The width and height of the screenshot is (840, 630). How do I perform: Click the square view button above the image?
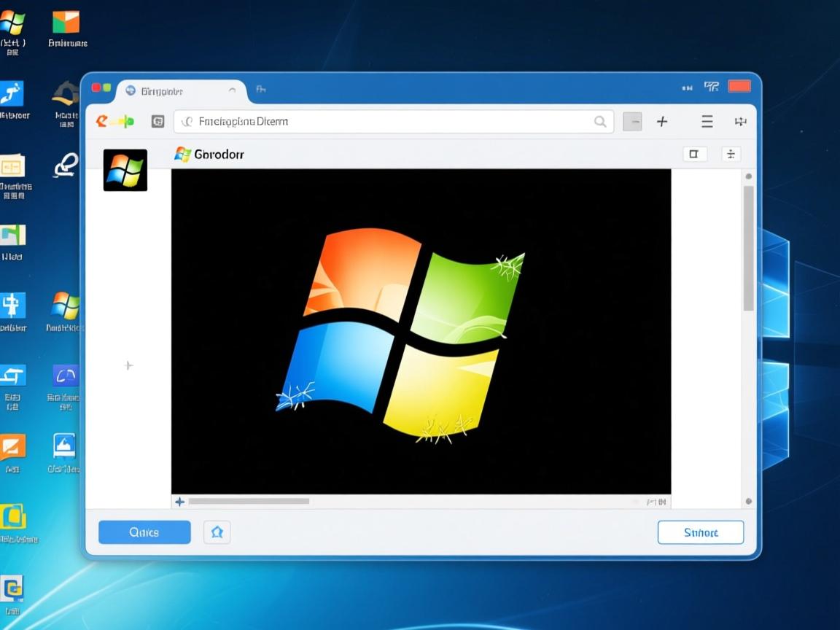(694, 154)
